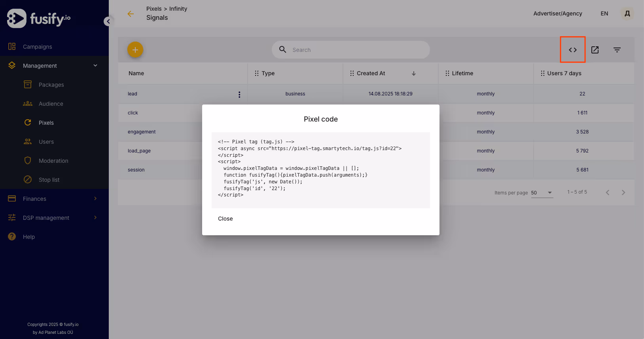Open Audience in the sidebar
Image resolution: width=644 pixels, height=339 pixels.
(51, 104)
